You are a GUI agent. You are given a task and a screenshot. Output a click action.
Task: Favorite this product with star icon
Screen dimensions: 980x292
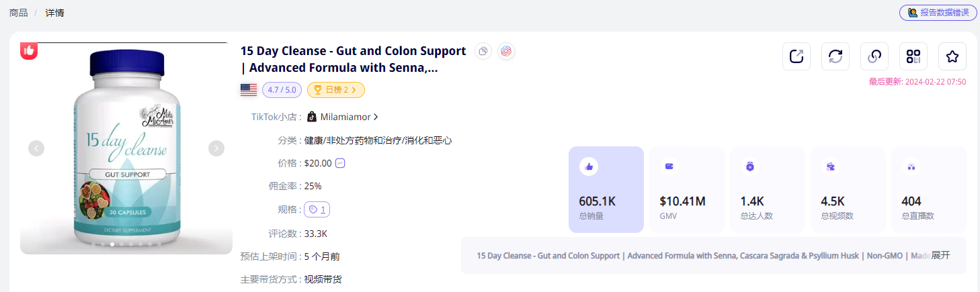(x=952, y=56)
